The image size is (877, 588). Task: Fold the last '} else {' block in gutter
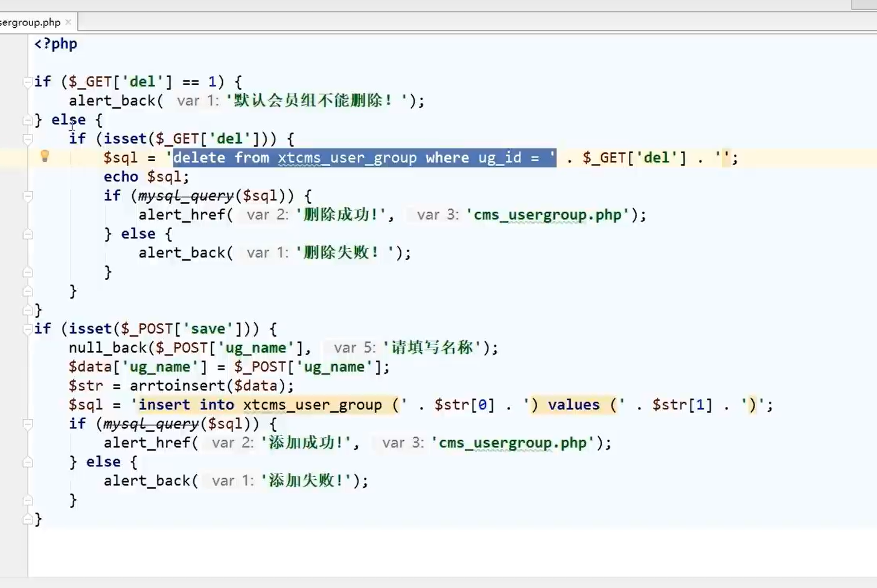pyautogui.click(x=28, y=463)
